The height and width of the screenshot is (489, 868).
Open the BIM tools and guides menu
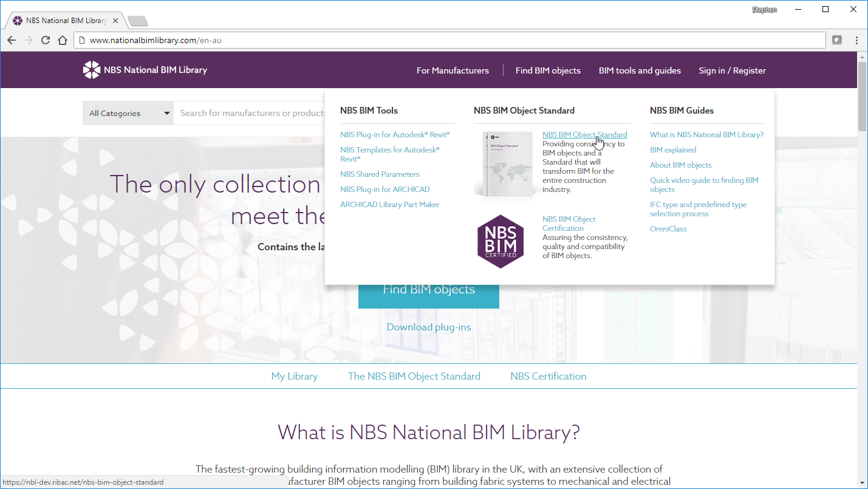[640, 70]
